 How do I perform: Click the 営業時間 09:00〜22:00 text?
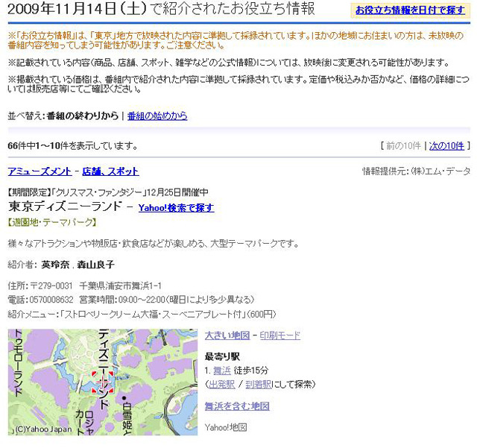167,300
